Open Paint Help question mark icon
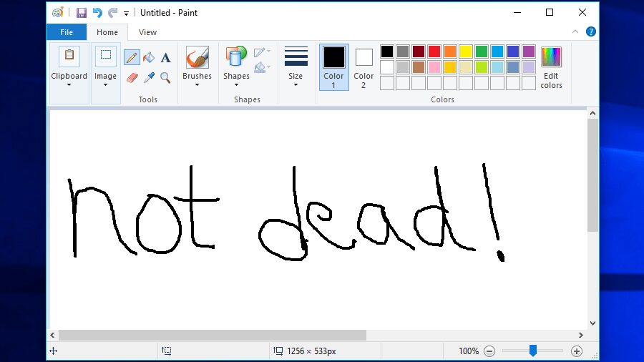Image resolution: width=644 pixels, height=362 pixels. click(x=591, y=31)
